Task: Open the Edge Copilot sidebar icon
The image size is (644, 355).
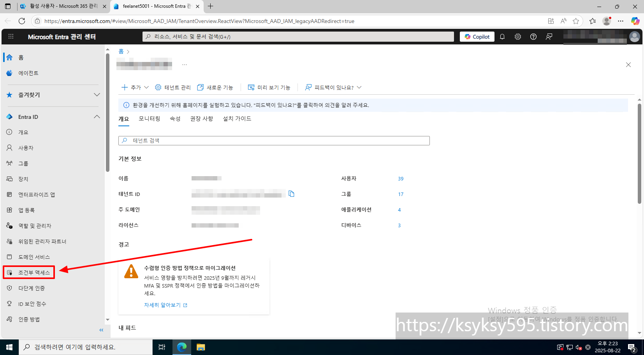Action: click(x=635, y=21)
